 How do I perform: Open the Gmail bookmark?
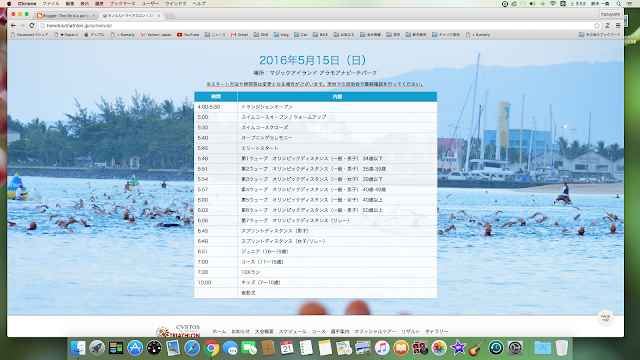tap(240, 35)
